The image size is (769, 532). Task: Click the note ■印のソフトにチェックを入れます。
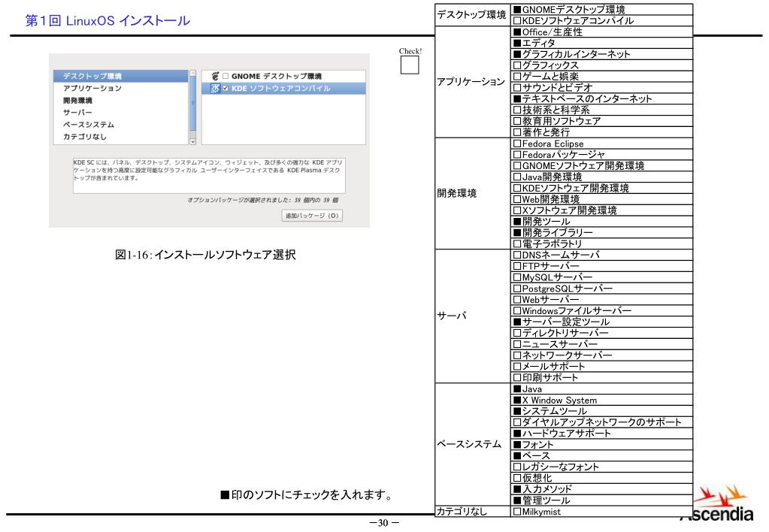pos(307,494)
